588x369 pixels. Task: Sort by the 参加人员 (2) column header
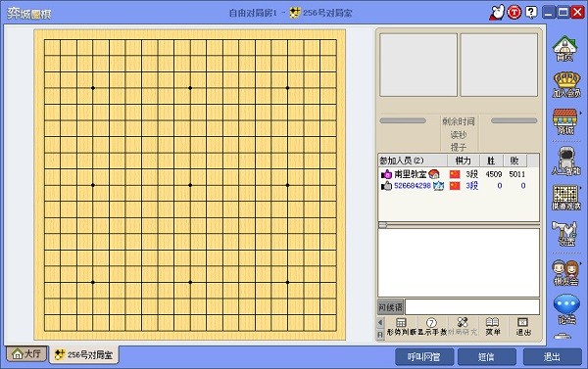click(x=413, y=161)
